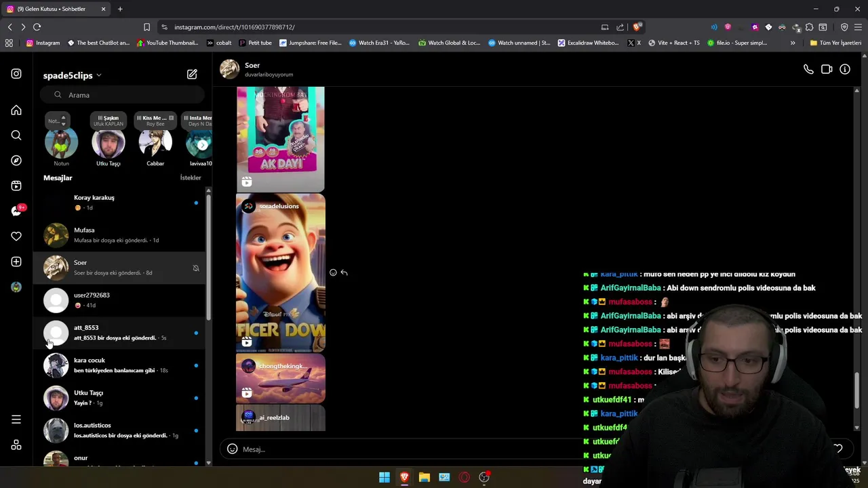Open Notifications heart icon
This screenshot has width=868, height=488.
16,237
